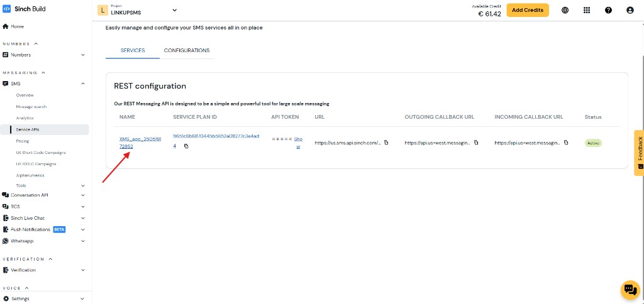Open Alphanumerics page
This screenshot has width=644, height=304.
coord(30,176)
